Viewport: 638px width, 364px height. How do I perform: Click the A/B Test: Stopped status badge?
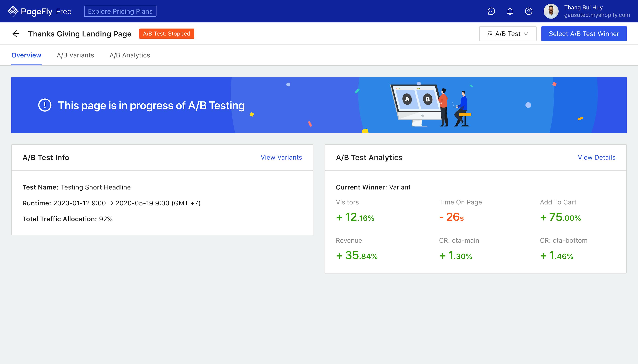[x=167, y=34]
